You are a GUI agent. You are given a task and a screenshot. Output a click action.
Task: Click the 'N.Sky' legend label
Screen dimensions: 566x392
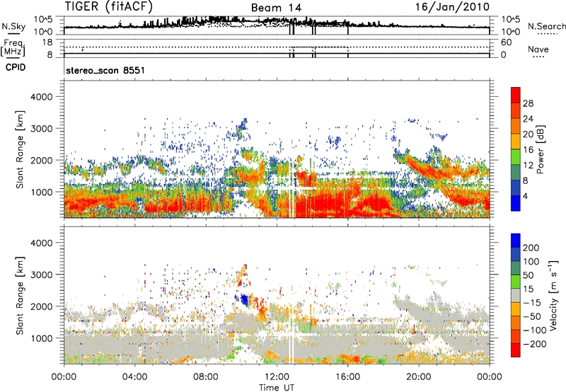13,26
